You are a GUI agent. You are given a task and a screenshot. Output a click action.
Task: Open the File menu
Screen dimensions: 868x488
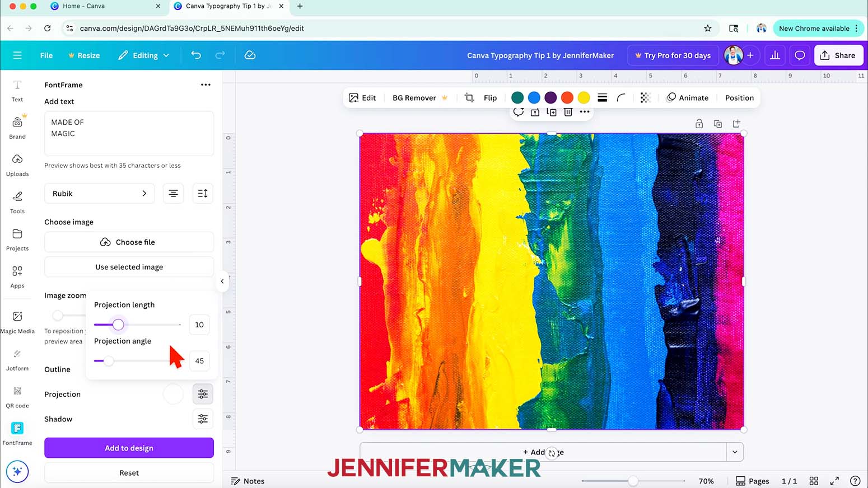click(x=46, y=55)
